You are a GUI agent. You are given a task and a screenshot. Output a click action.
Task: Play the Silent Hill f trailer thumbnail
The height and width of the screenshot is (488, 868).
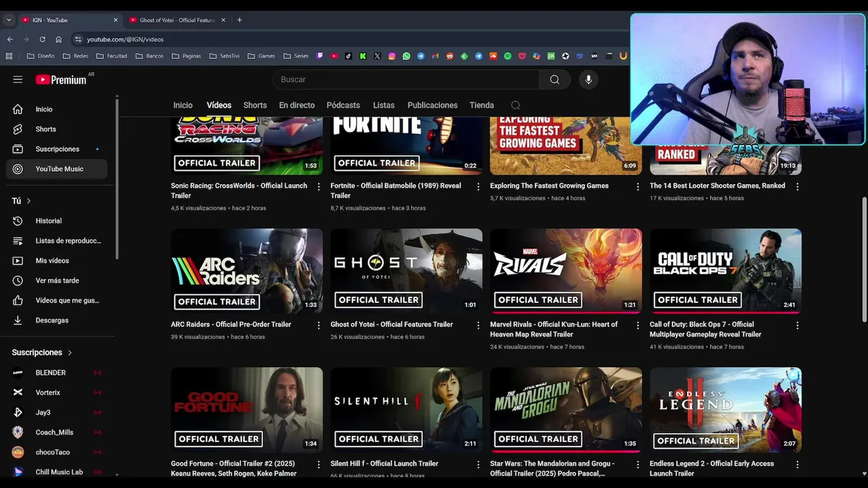click(x=406, y=409)
